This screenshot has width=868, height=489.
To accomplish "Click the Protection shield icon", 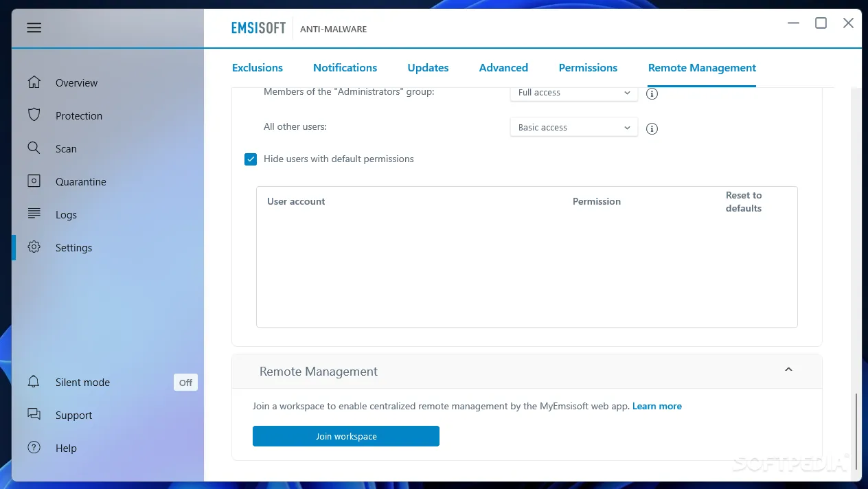I will pyautogui.click(x=34, y=115).
